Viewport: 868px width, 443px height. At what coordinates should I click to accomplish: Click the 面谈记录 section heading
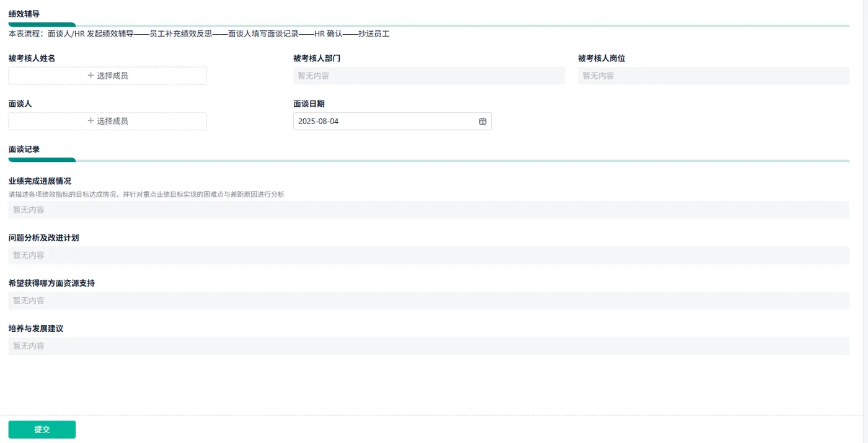pyautogui.click(x=24, y=150)
